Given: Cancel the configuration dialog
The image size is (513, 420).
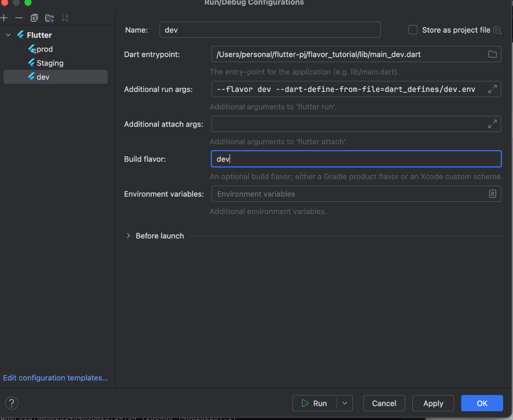Looking at the screenshot, I should (384, 403).
